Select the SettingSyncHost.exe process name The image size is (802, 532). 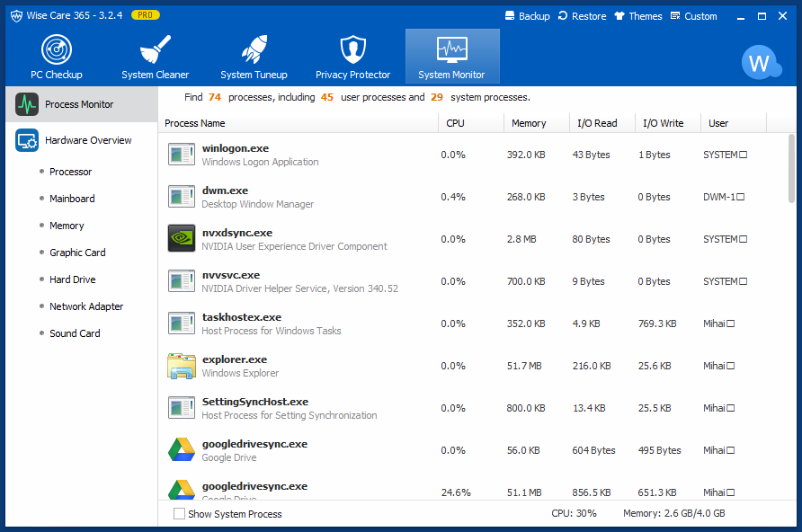(x=255, y=402)
